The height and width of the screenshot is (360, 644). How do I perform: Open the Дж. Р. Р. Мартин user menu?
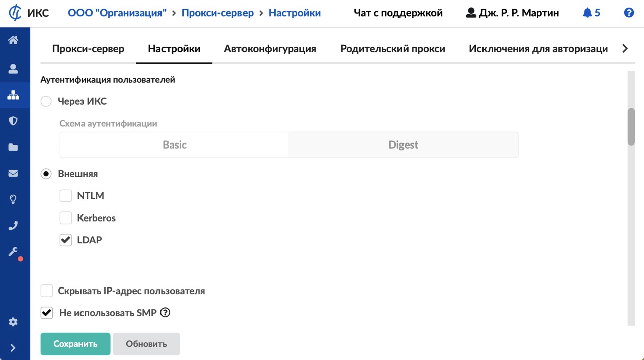coord(512,13)
